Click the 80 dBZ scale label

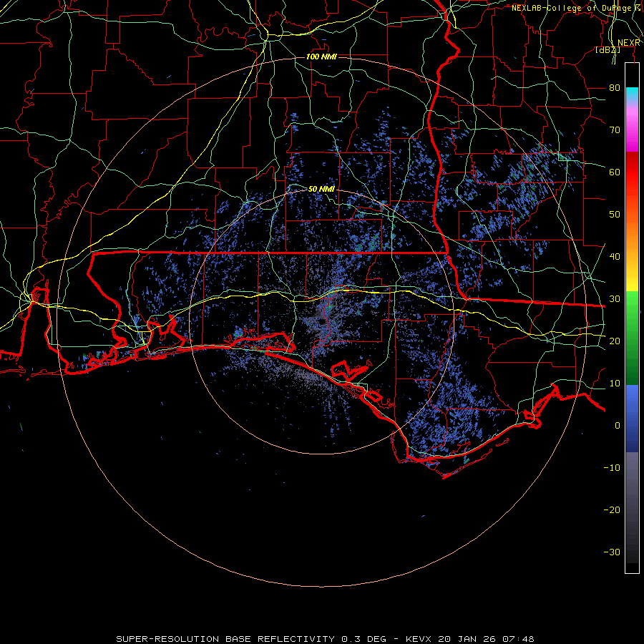615,88
